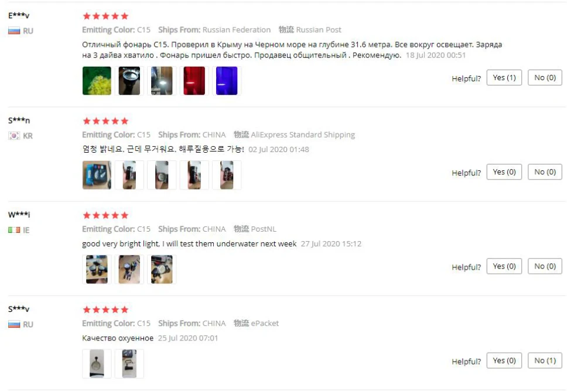Open second photo in S***v's review
The image size is (574, 392).
(129, 364)
